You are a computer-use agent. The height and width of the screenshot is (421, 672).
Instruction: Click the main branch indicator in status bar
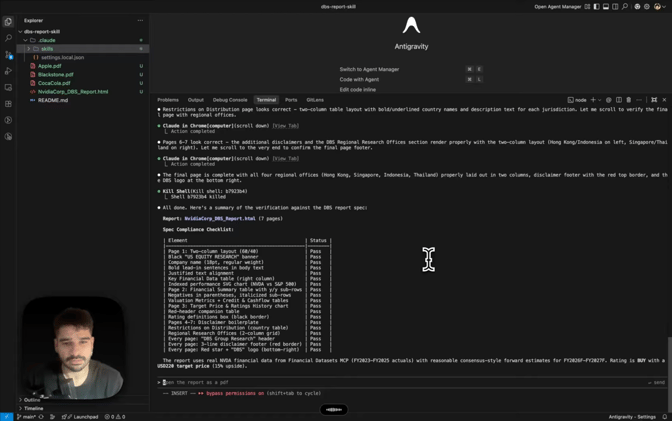point(27,417)
